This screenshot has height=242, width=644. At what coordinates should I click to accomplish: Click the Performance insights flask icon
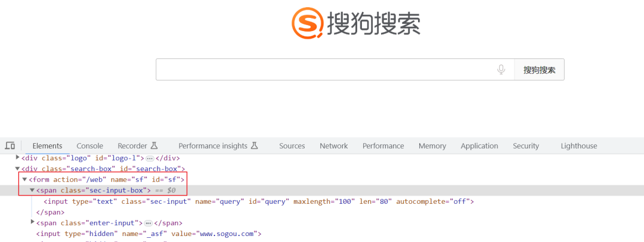pyautogui.click(x=254, y=146)
